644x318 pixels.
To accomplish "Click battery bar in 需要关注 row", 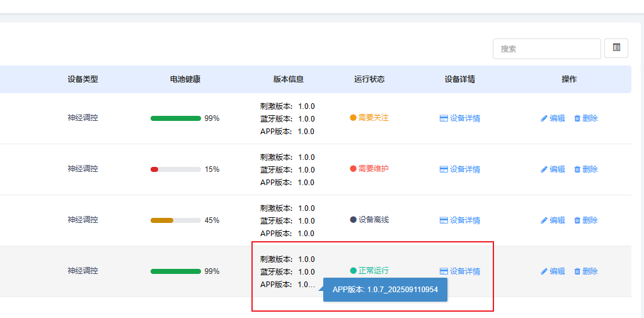I will click(175, 118).
